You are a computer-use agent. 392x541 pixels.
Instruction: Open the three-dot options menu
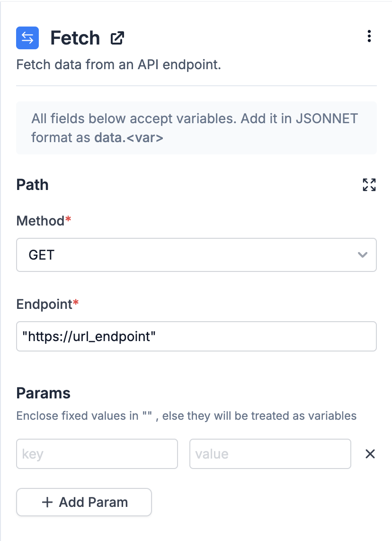pyautogui.click(x=369, y=36)
